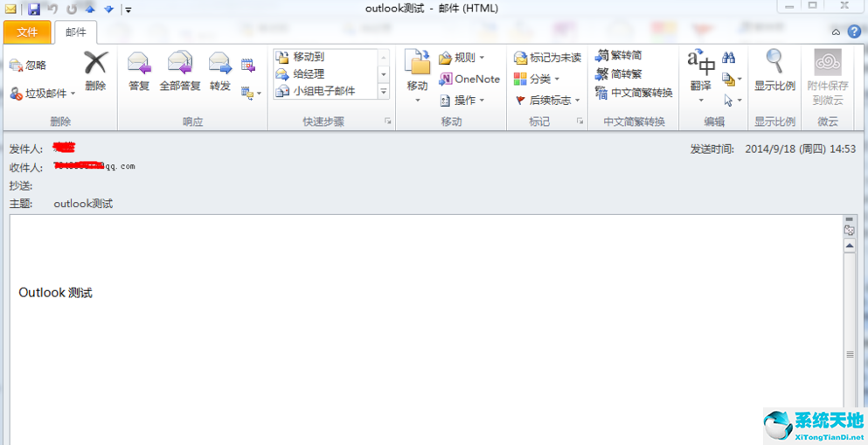Click the Undo arrow in quick access toolbar

point(52,9)
